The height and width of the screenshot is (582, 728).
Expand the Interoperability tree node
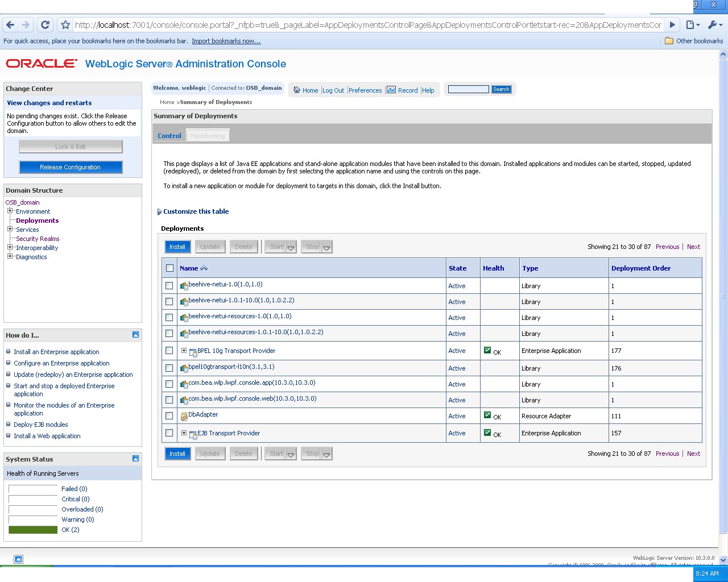point(10,247)
